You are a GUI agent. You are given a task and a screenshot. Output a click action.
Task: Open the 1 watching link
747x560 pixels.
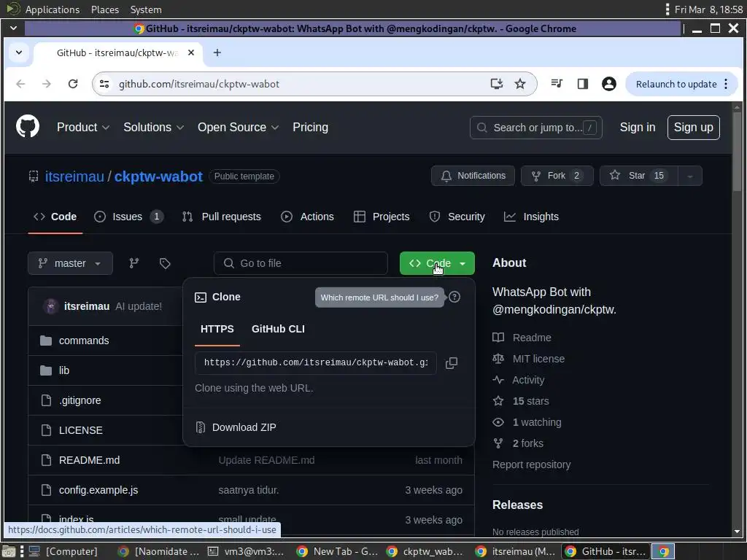click(x=527, y=422)
